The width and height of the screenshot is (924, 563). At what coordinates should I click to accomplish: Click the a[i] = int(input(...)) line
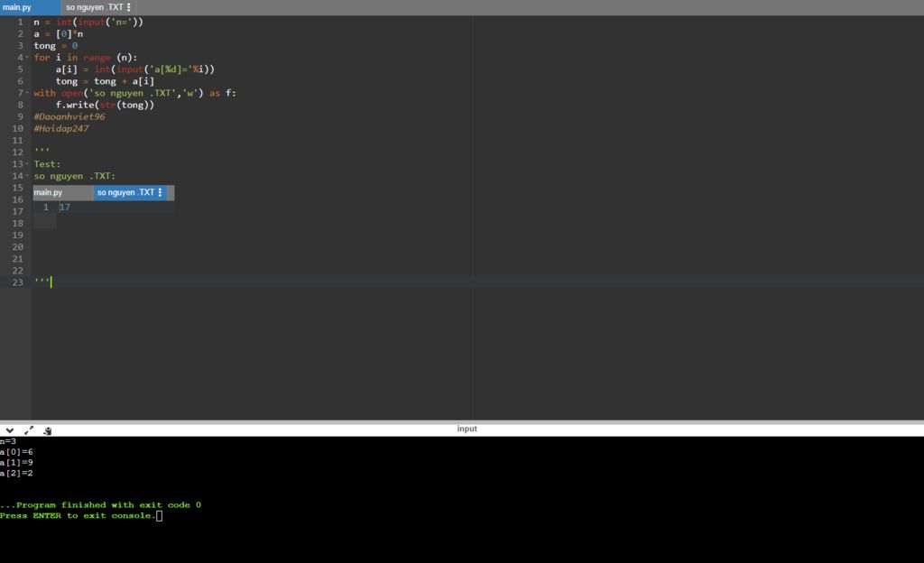click(x=135, y=69)
